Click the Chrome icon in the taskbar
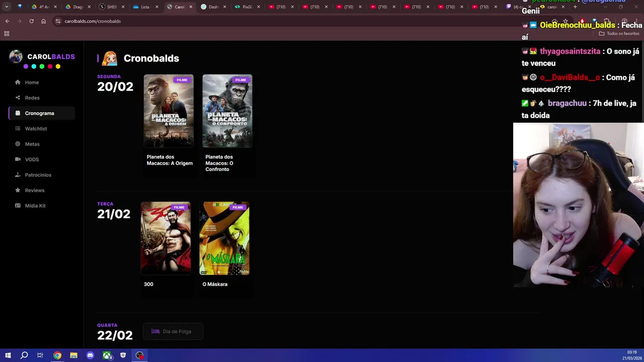Screen dimensions: 644x362 57,355
